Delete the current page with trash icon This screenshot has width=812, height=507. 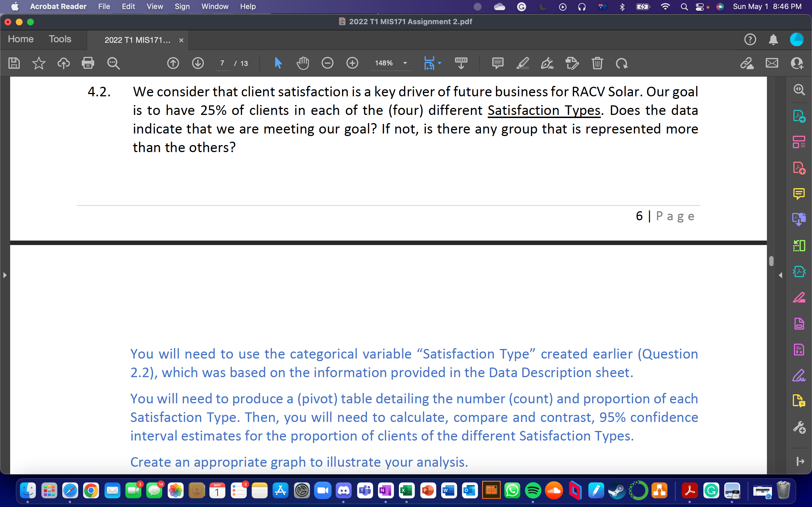(x=598, y=63)
